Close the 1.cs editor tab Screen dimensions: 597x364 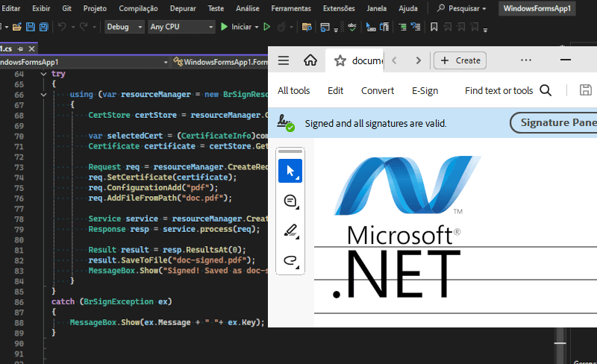click(x=31, y=48)
